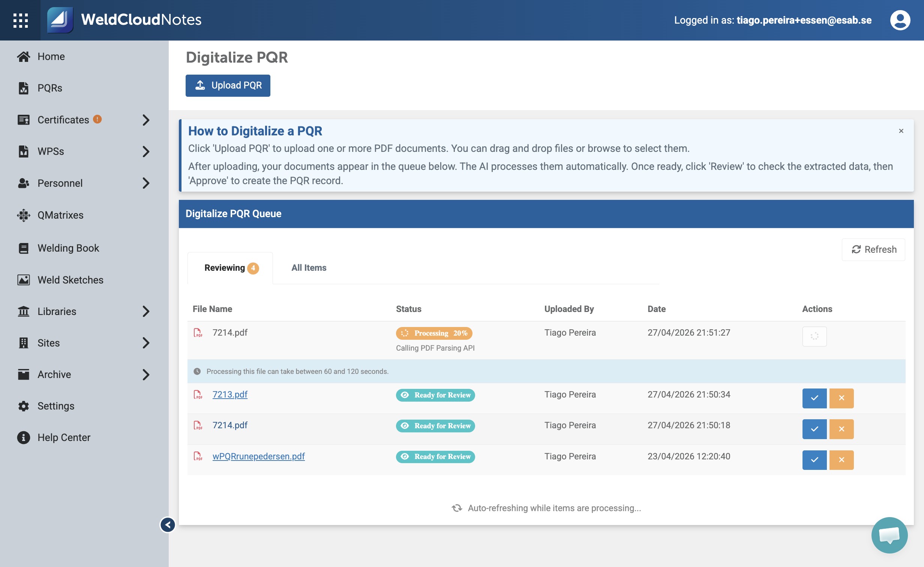Screen dimensions: 924x567
Task: Click the Date column header
Action: click(657, 309)
